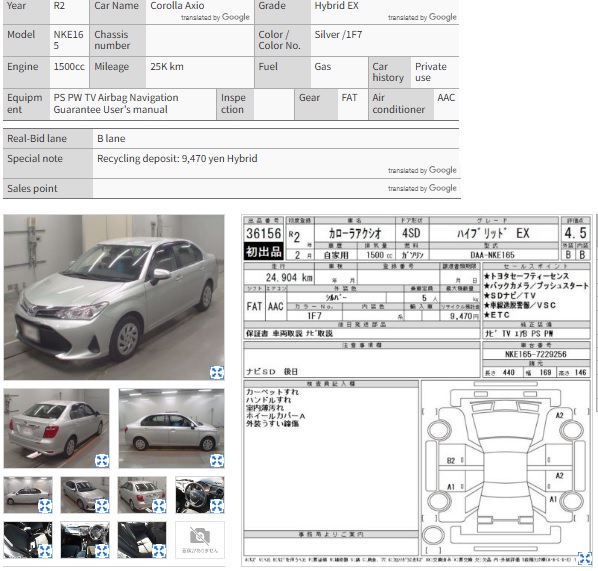This screenshot has height=571, width=598.
Task: Click the enlarge icon on the small side-view thumbnail
Action: click(x=45, y=506)
